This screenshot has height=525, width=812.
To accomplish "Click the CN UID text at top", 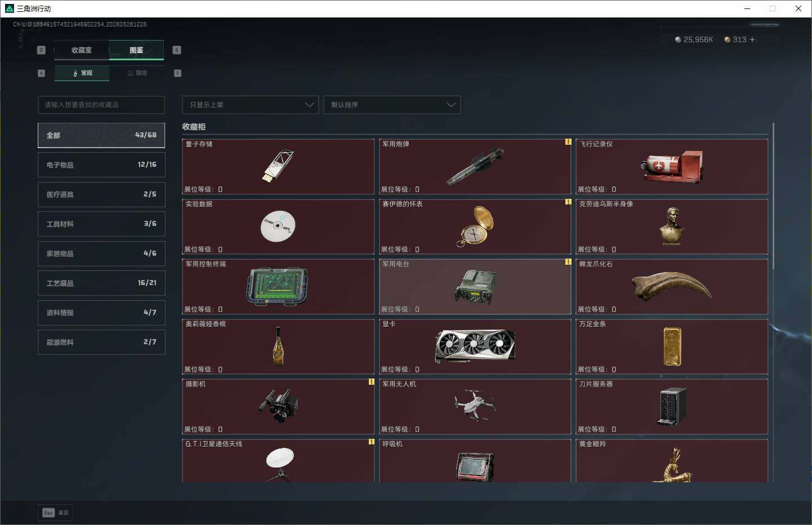I will [x=80, y=24].
